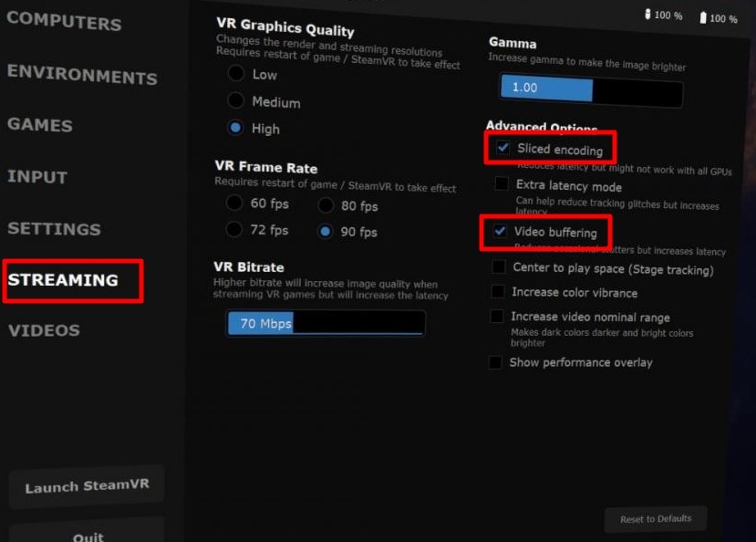The image size is (756, 542).
Task: Click the VR Bitrate heading
Action: (249, 267)
